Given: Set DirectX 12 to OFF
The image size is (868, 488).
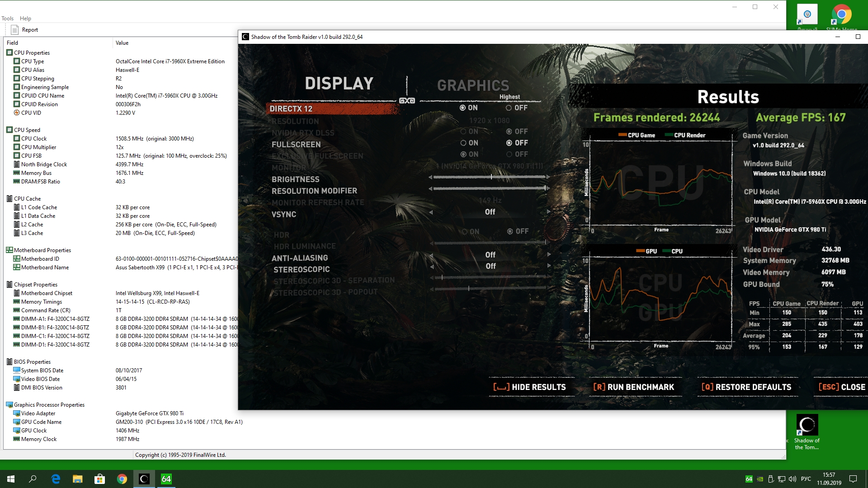Looking at the screenshot, I should 509,108.
